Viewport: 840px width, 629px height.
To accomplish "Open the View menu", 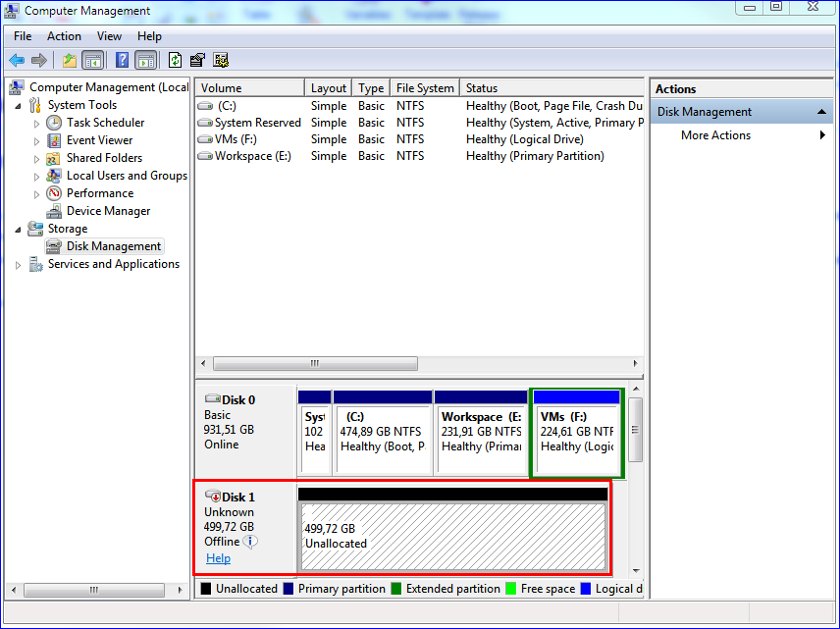I will click(109, 36).
